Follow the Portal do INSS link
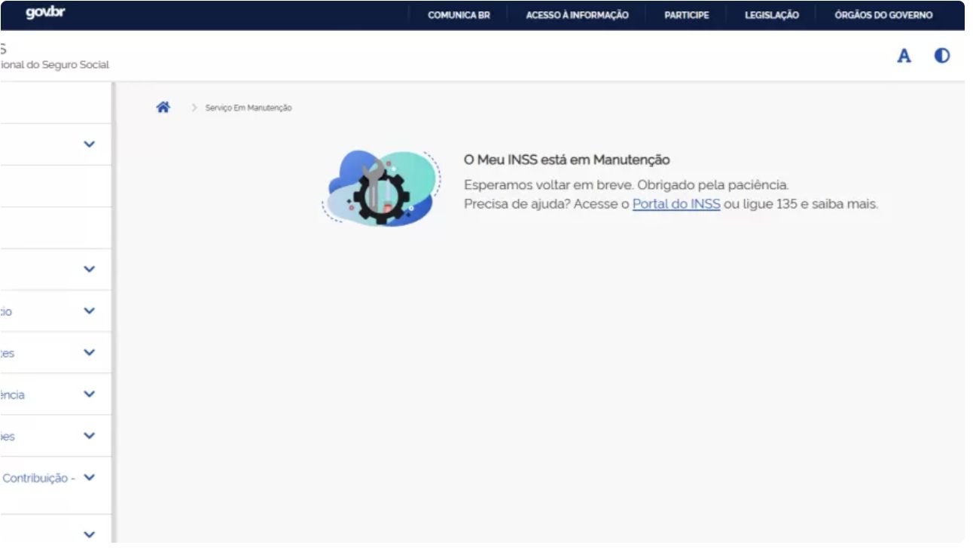This screenshot has height=560, width=973. [x=676, y=204]
